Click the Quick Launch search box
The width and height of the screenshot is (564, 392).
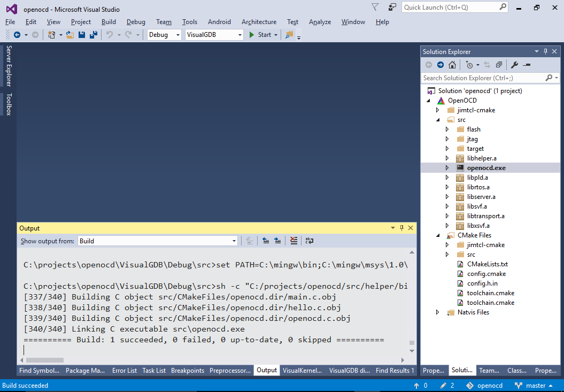click(454, 7)
